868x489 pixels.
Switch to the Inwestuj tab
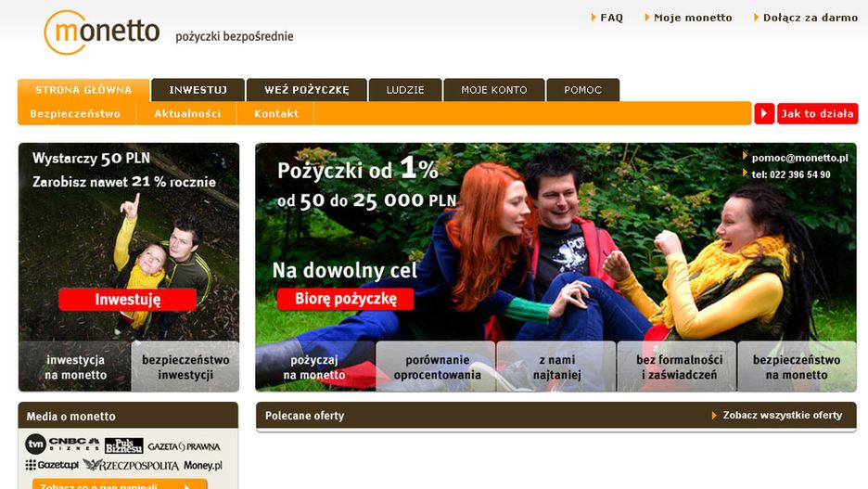[x=198, y=90]
